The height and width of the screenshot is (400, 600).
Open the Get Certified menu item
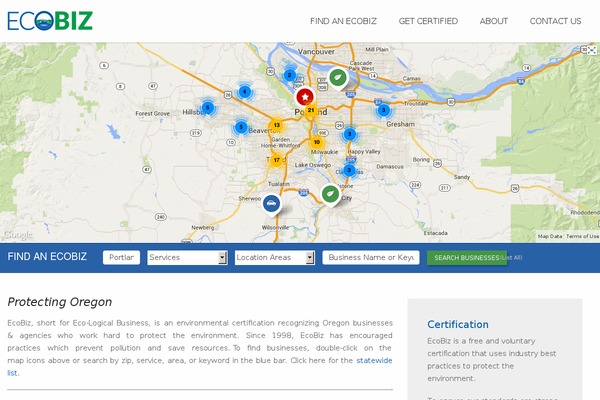(428, 21)
